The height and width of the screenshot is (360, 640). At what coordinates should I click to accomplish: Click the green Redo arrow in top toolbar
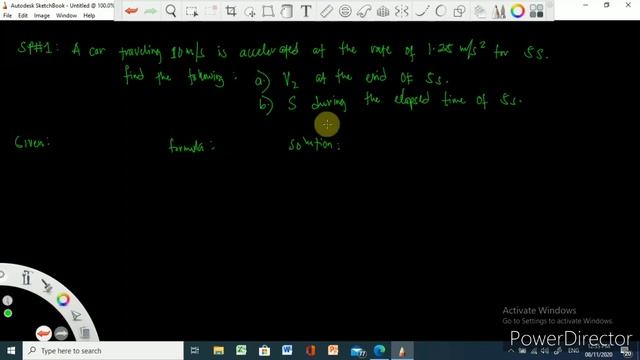pyautogui.click(x=151, y=11)
